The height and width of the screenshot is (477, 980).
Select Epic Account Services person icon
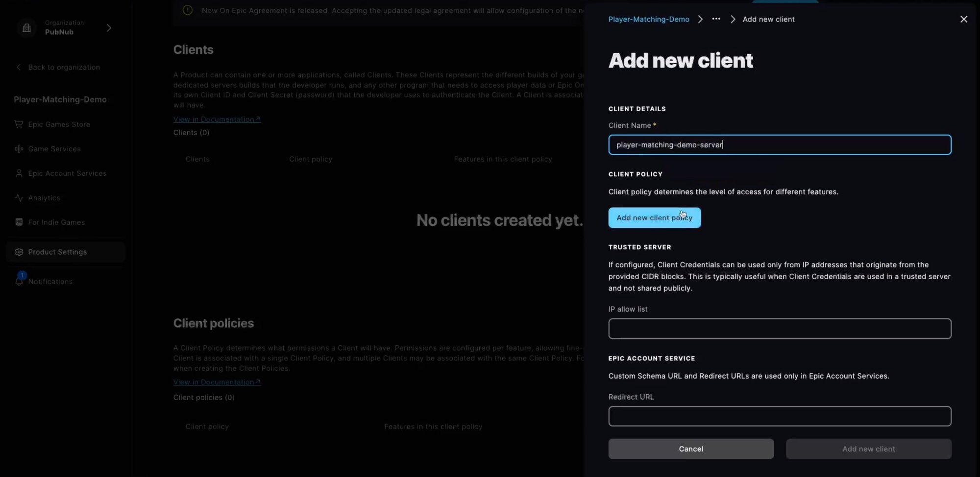[19, 173]
